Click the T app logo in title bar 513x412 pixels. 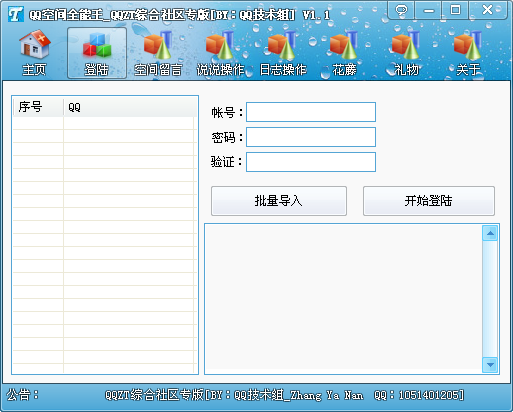[x=16, y=14]
